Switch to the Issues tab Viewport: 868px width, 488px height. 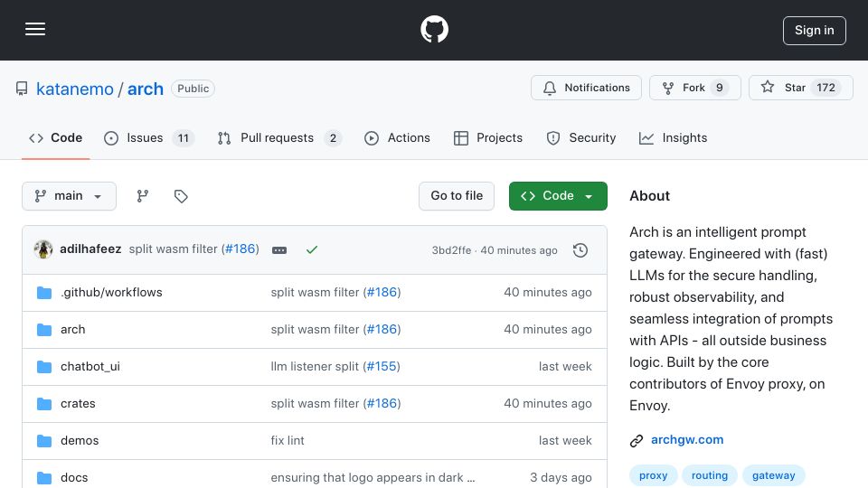tap(149, 137)
